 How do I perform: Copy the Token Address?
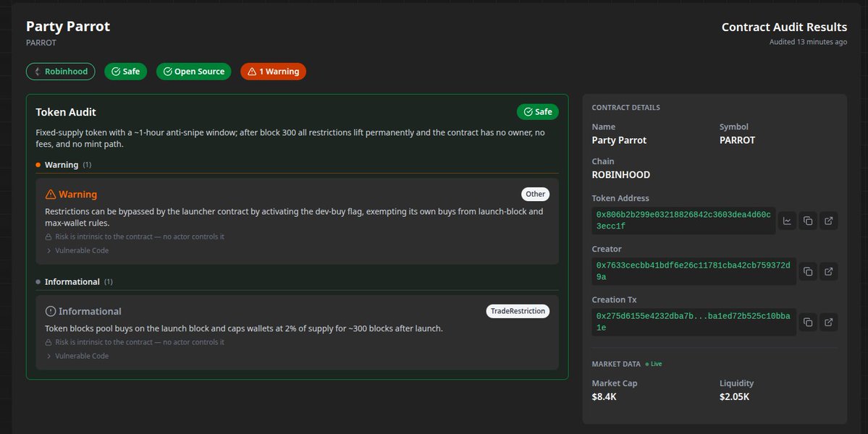(x=808, y=221)
